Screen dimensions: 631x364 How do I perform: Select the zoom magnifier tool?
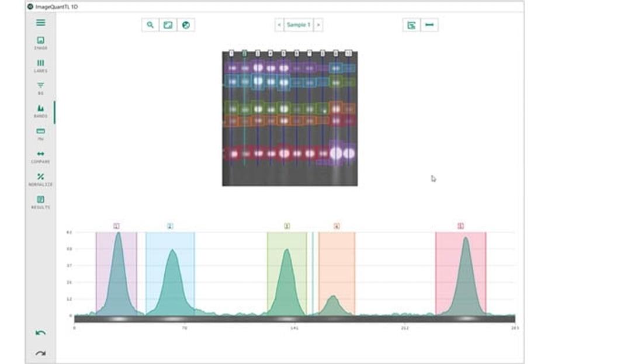click(x=150, y=25)
